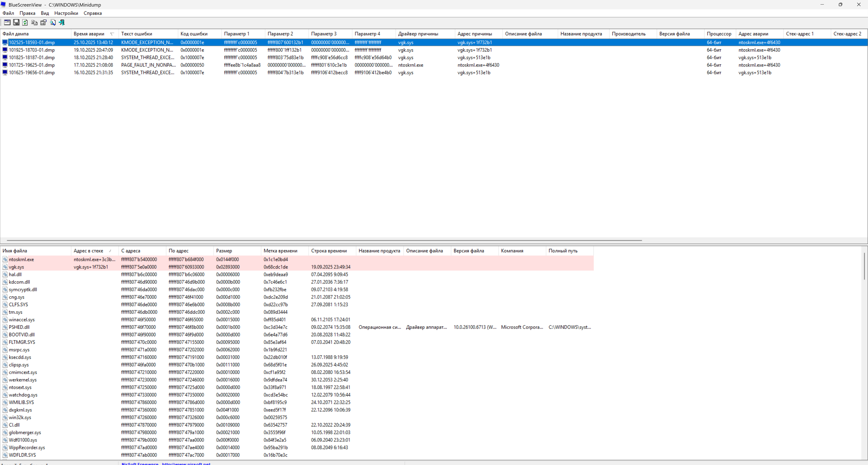Open the Вид menu
868x465 pixels.
coord(45,13)
